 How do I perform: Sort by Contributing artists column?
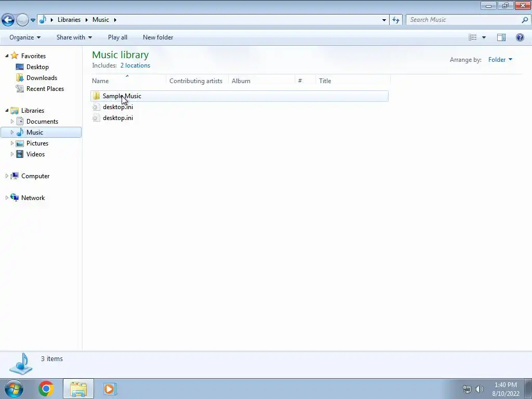197,81
